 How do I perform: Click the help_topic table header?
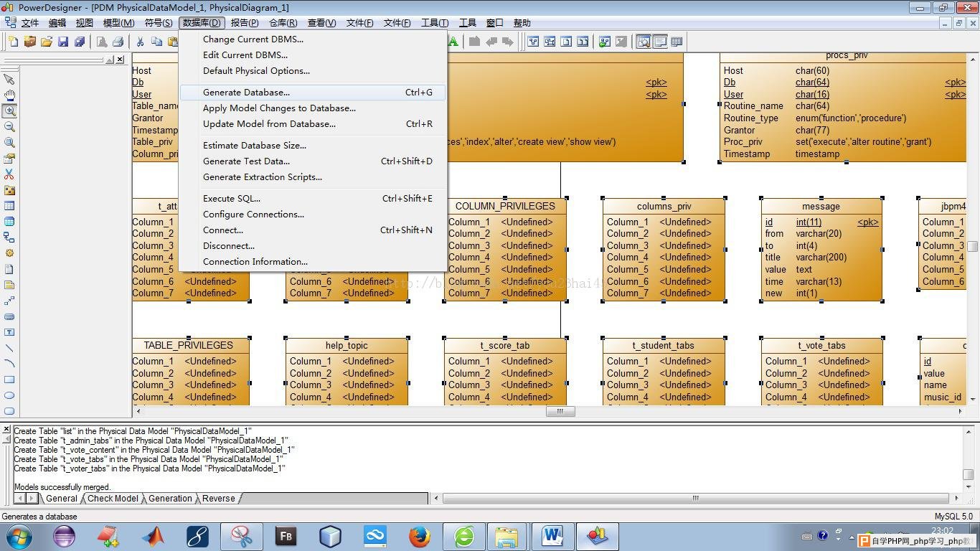click(x=347, y=345)
